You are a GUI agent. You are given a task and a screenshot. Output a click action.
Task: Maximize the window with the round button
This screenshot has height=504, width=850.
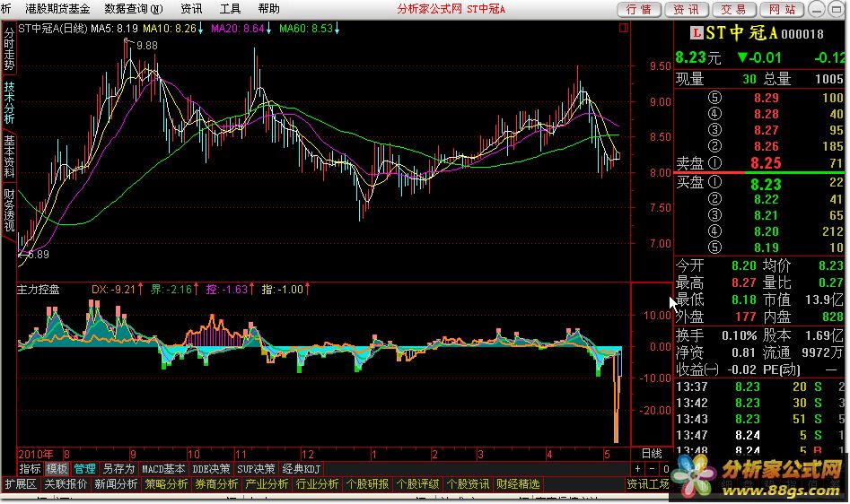pos(836,9)
